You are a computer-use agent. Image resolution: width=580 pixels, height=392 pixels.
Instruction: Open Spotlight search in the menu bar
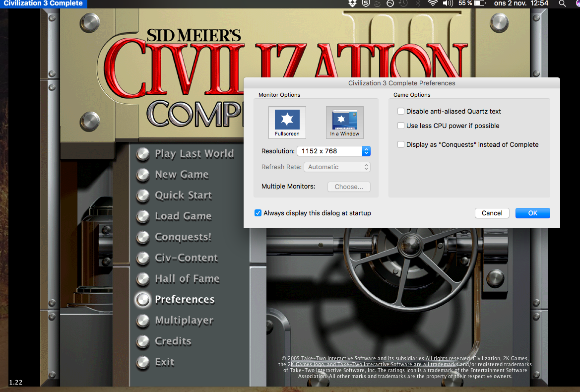tap(562, 3)
